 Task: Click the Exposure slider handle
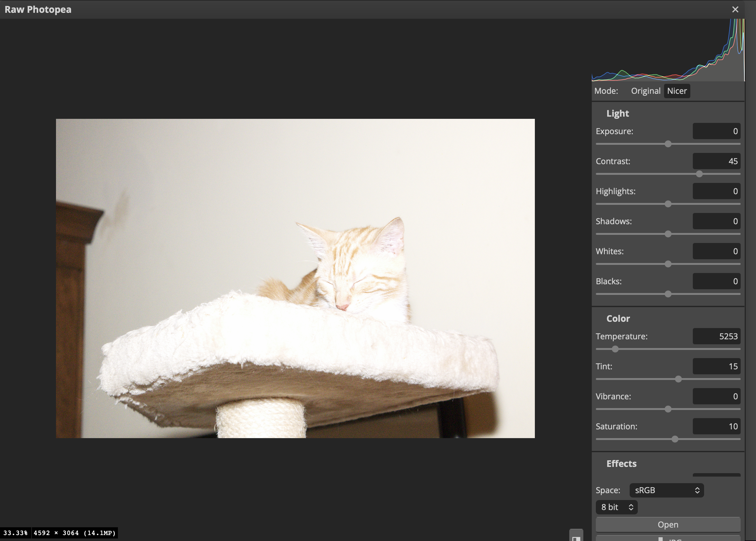click(x=668, y=144)
